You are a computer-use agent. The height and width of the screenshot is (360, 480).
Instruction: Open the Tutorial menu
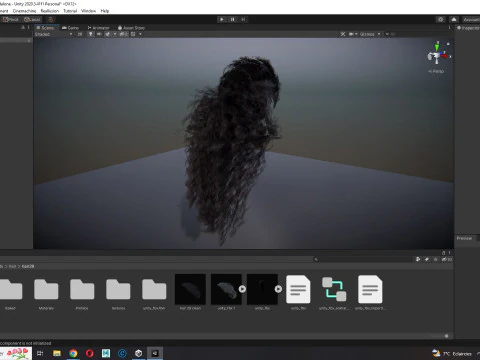70,11
